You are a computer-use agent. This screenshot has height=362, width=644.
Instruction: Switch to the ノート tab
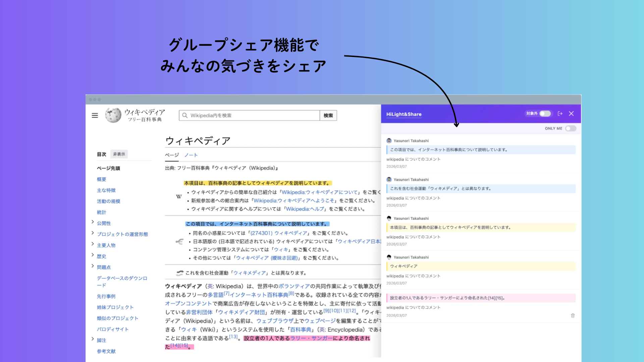[x=191, y=155]
